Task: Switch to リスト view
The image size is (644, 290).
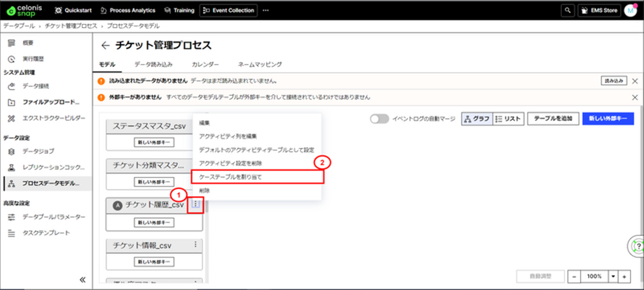Action: coord(508,119)
